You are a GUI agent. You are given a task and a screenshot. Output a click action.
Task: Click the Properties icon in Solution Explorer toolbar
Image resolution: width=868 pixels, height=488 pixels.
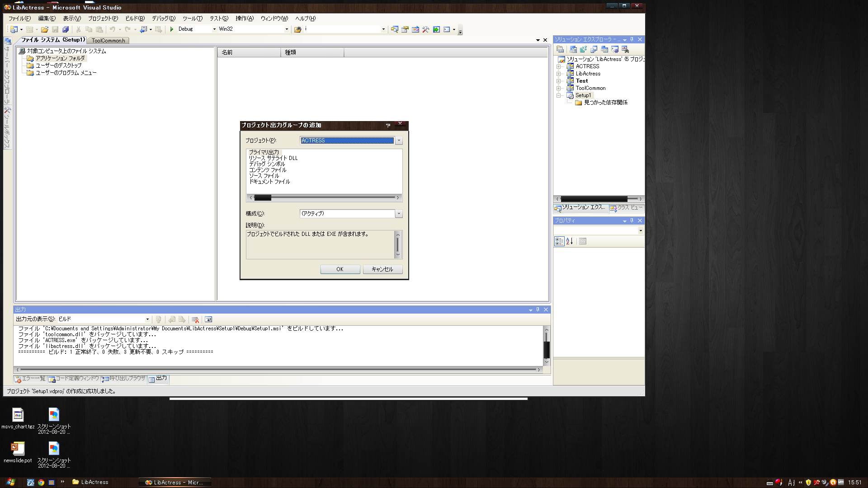(560, 49)
